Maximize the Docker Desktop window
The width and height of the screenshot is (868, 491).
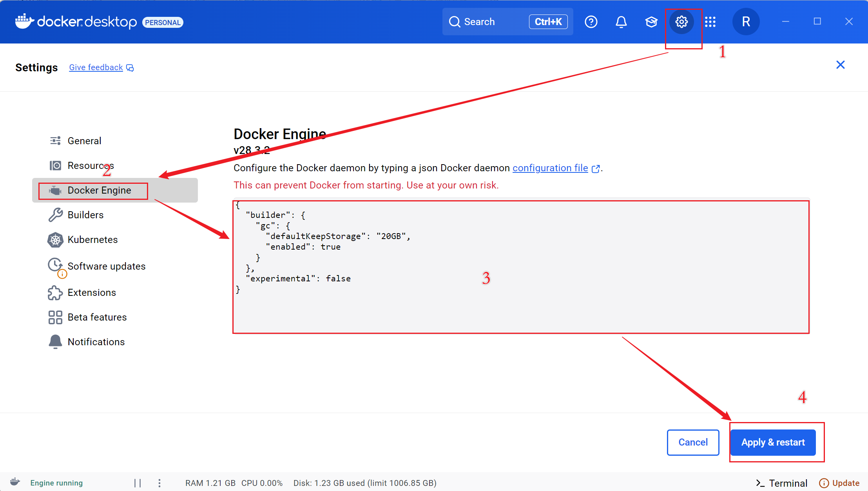pos(817,22)
